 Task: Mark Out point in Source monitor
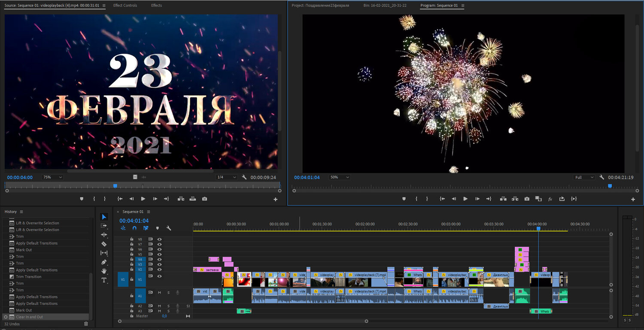pyautogui.click(x=105, y=199)
